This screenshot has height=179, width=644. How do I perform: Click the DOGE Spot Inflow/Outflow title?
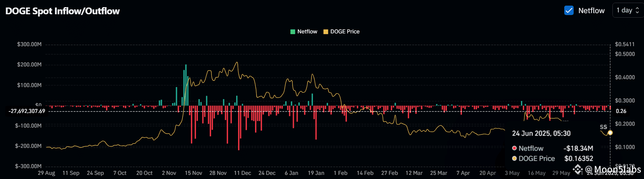[62, 11]
